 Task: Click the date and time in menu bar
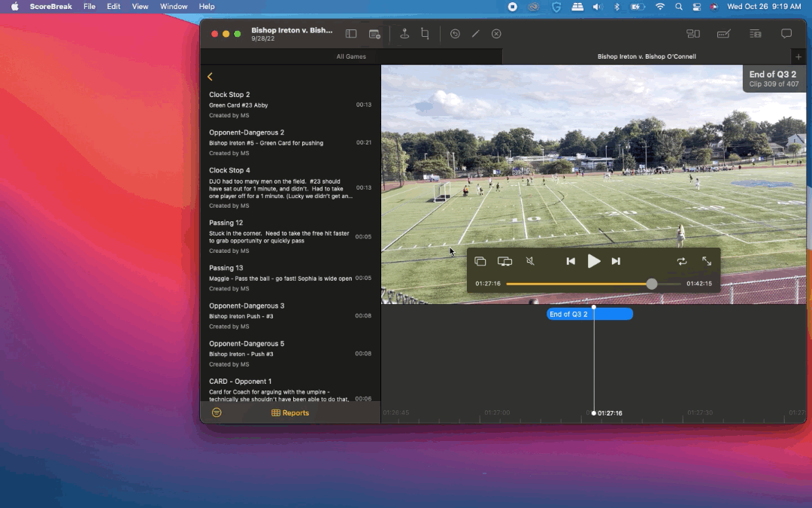point(764,6)
